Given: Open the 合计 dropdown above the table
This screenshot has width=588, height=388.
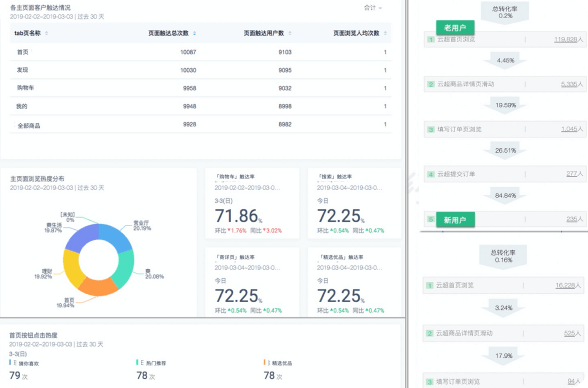Looking at the screenshot, I should [x=373, y=7].
